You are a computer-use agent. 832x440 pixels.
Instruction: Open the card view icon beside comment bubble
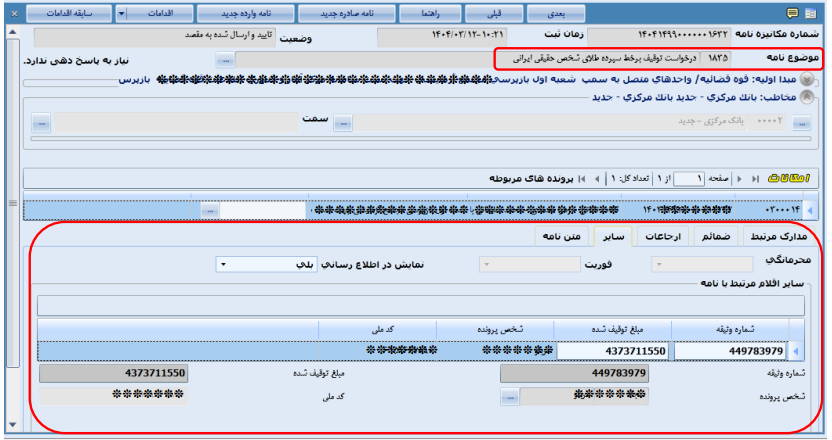[x=811, y=14]
